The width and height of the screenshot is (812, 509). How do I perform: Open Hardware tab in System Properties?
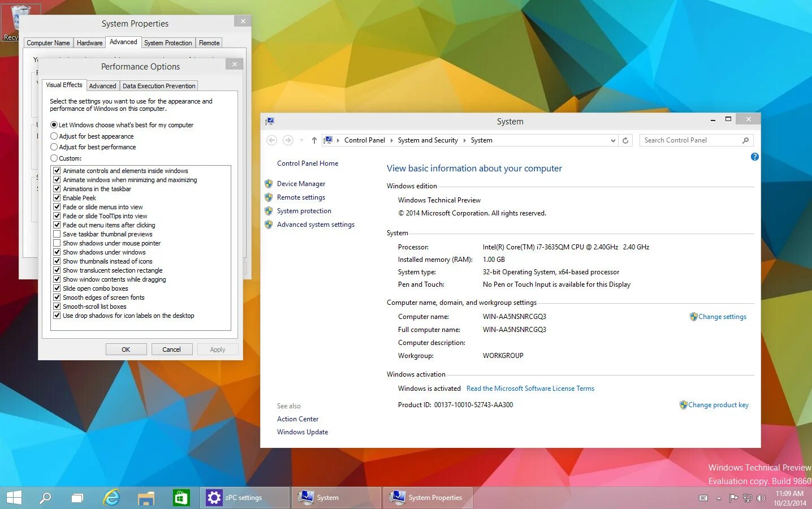[x=90, y=43]
